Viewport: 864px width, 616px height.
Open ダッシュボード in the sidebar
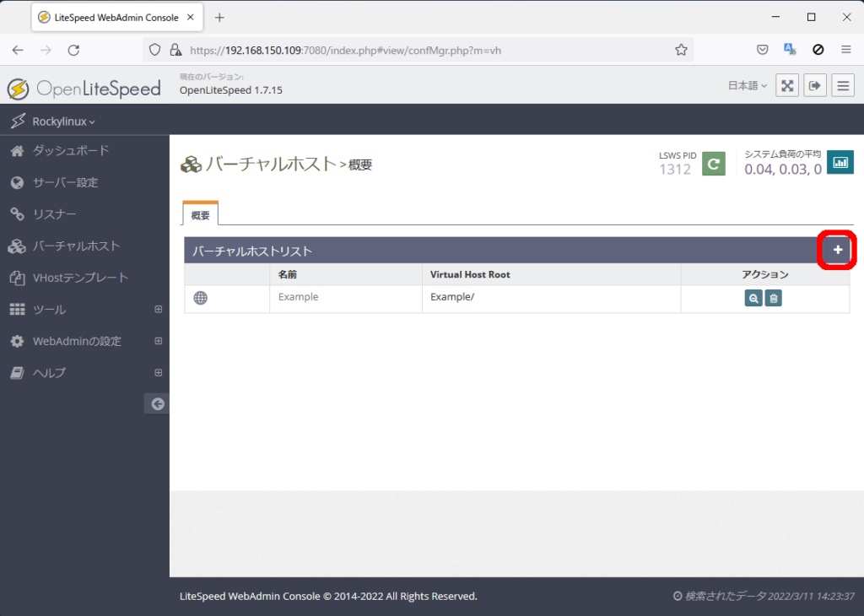point(71,151)
